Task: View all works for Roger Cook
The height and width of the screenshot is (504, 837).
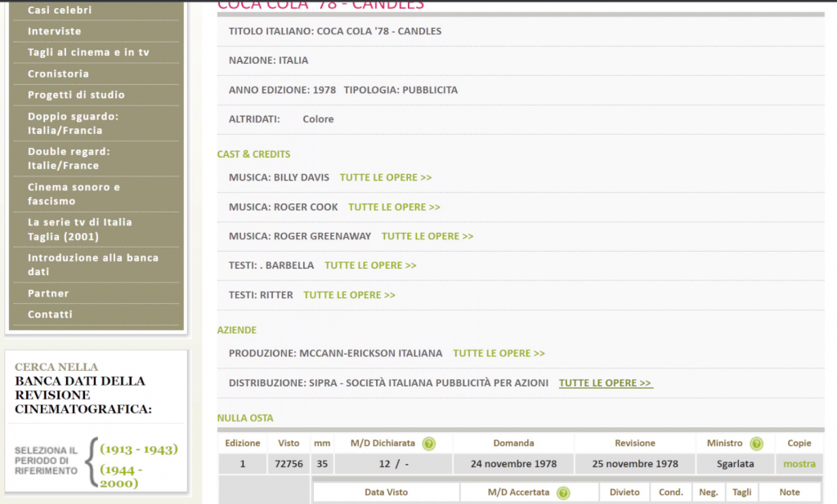Action: pyautogui.click(x=395, y=207)
